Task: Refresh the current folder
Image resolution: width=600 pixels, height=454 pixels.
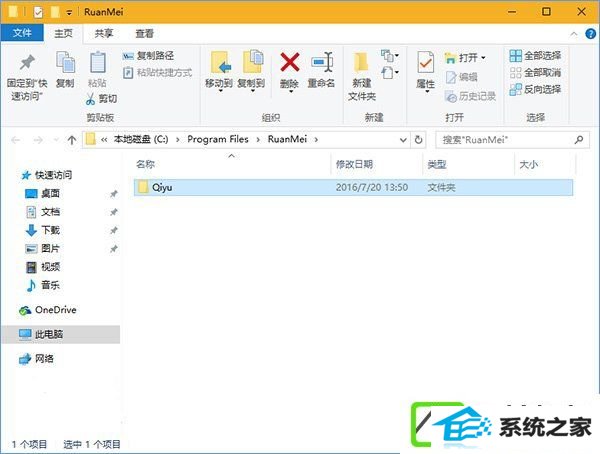Action: click(x=419, y=140)
